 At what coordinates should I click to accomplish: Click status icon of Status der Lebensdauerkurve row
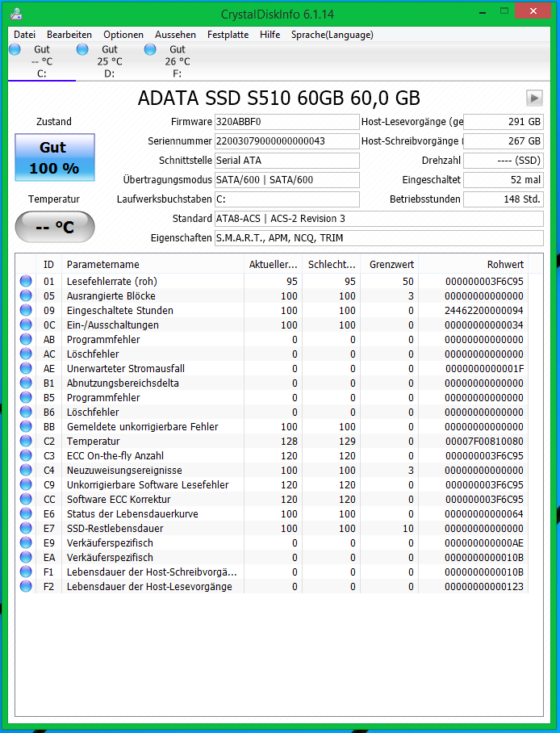click(26, 513)
